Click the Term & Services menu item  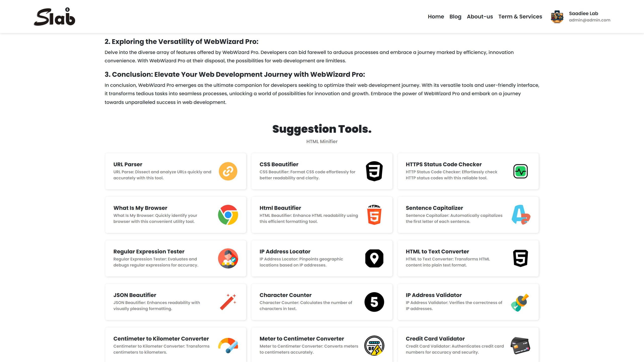click(x=520, y=16)
